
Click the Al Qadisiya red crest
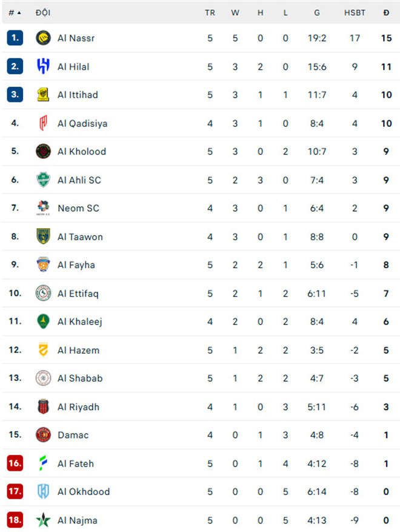[x=43, y=123]
